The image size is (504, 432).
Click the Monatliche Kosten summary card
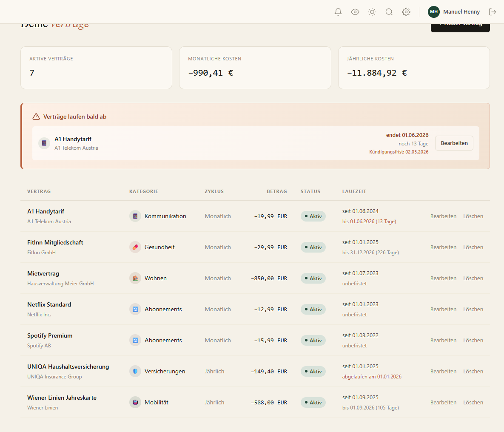coord(255,68)
